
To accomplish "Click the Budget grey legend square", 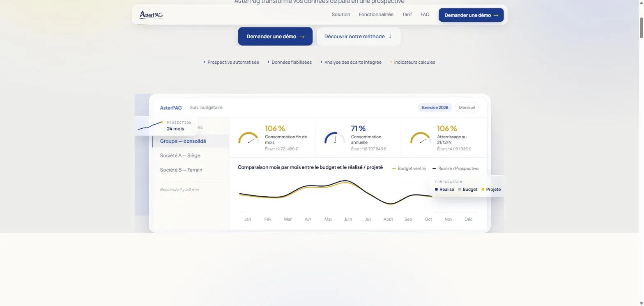I will (460, 190).
